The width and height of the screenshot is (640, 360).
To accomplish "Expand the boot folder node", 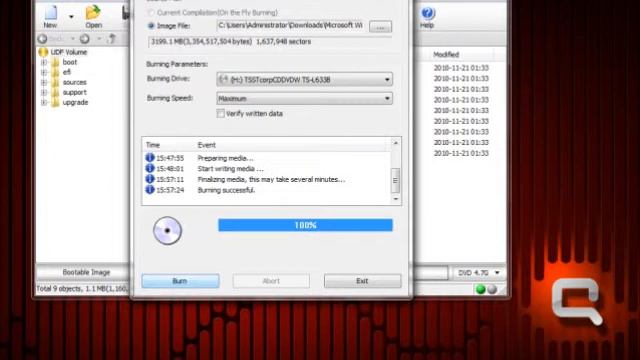I will (x=44, y=62).
